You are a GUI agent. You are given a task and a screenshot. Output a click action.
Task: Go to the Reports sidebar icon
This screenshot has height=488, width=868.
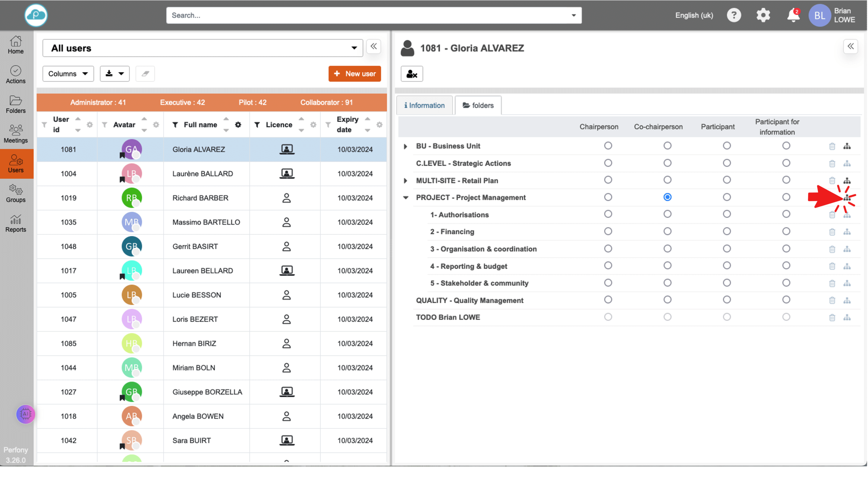(x=15, y=223)
